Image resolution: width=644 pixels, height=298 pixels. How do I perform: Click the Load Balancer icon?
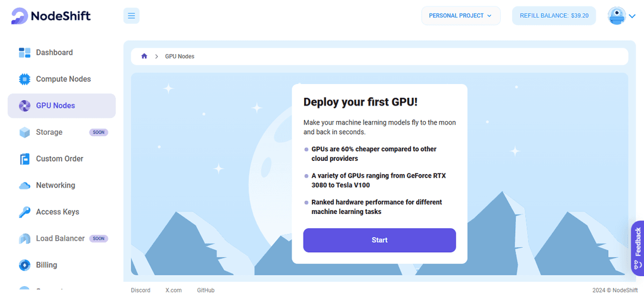[24, 238]
